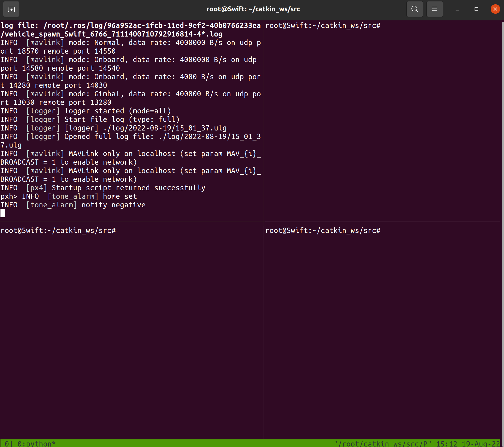Click the pane title "/root/catkin_ws/src/P"
The image size is (504, 447).
coord(383,444)
